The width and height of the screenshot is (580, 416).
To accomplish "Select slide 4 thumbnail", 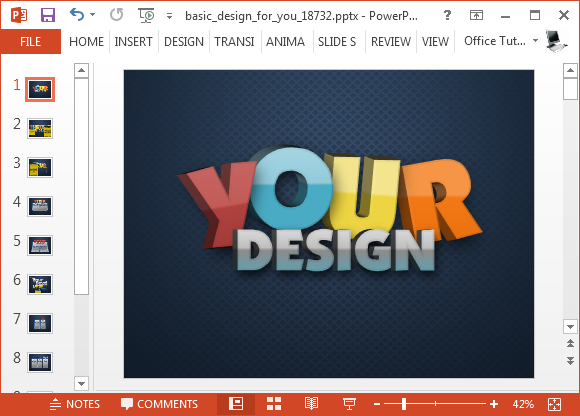I will [40, 206].
